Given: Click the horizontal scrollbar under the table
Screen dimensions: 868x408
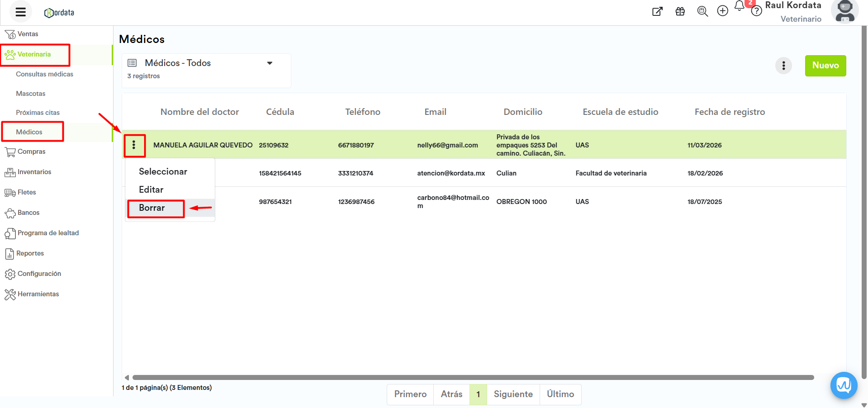Looking at the screenshot, I should 473,378.
